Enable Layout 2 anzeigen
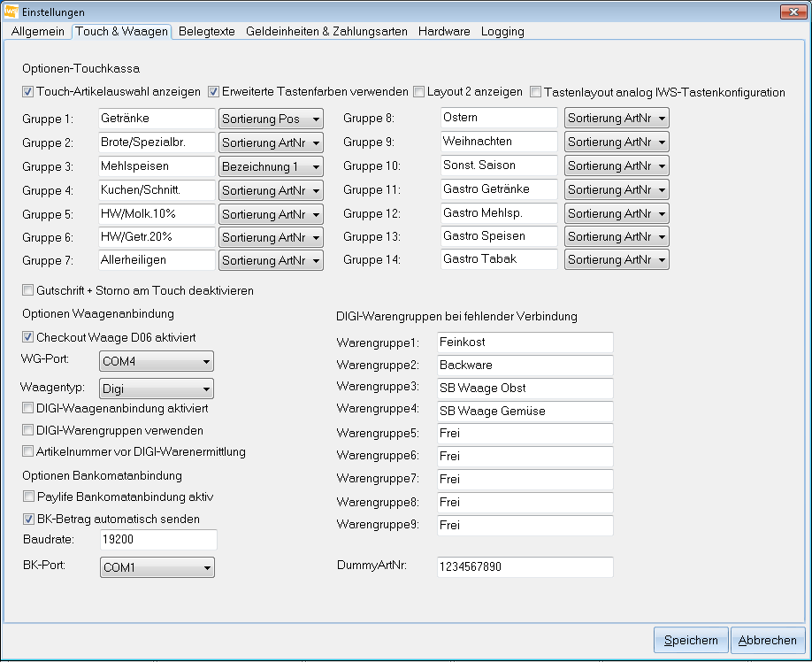The image size is (812, 662). pyautogui.click(x=418, y=92)
